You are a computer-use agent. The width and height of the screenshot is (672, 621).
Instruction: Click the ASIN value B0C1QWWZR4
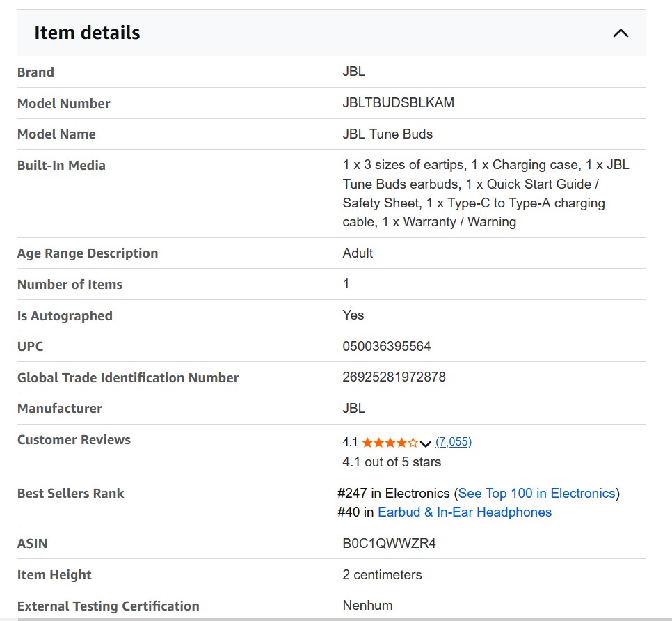pyautogui.click(x=389, y=544)
